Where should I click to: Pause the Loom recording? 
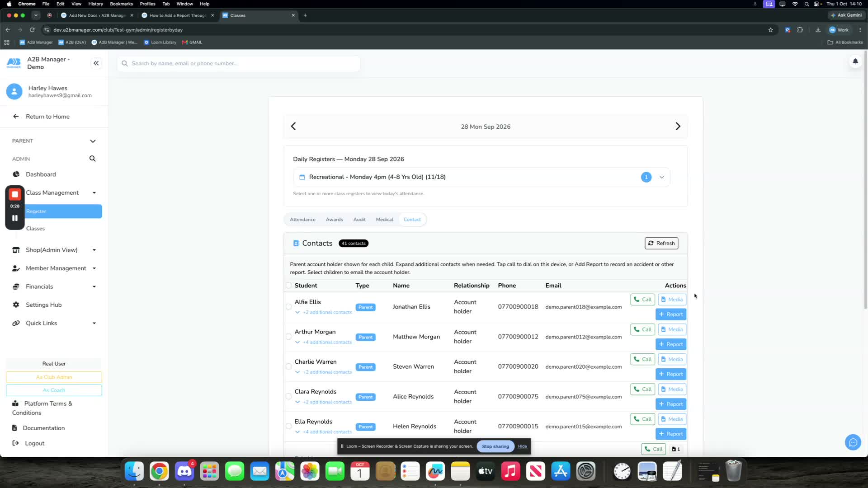pos(15,218)
